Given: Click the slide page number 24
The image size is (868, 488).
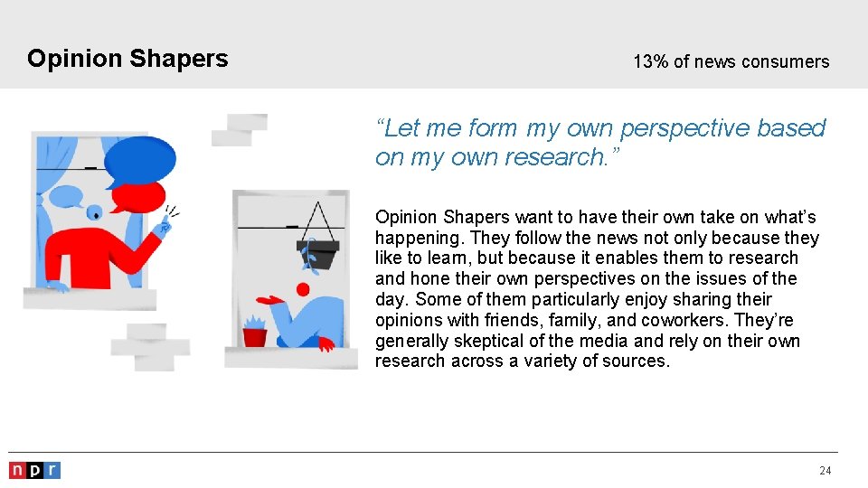Looking at the screenshot, I should (825, 471).
